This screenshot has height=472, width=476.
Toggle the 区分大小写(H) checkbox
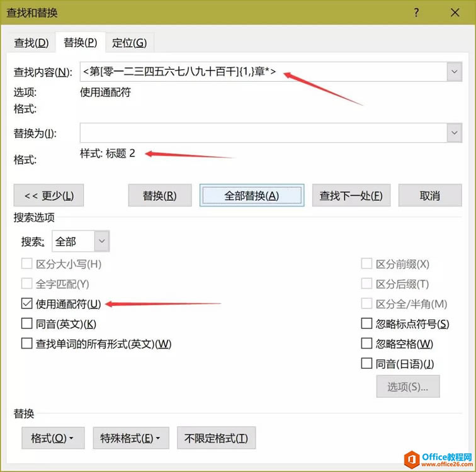[x=26, y=264]
